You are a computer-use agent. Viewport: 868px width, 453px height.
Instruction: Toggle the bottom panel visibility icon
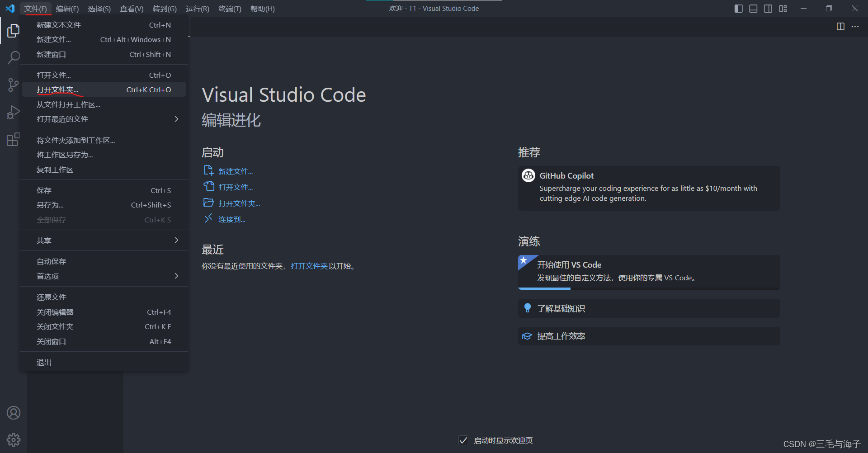pos(753,8)
